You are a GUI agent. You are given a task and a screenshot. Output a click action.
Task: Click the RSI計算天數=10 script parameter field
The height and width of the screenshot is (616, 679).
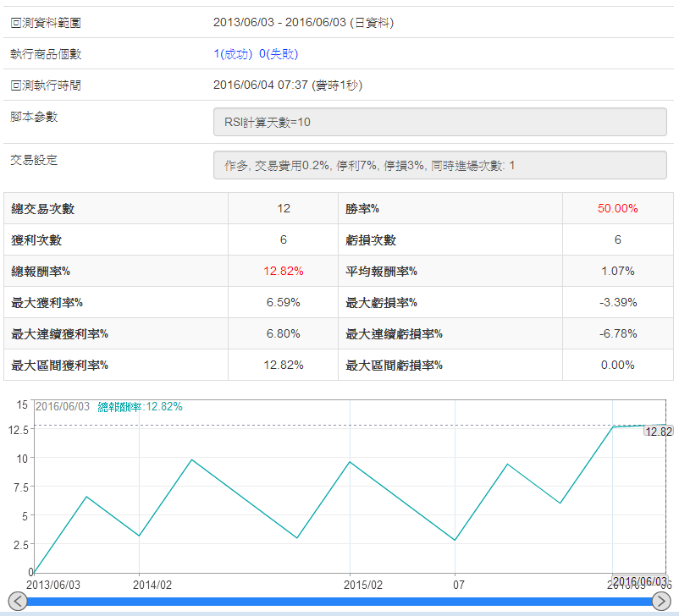click(x=439, y=123)
